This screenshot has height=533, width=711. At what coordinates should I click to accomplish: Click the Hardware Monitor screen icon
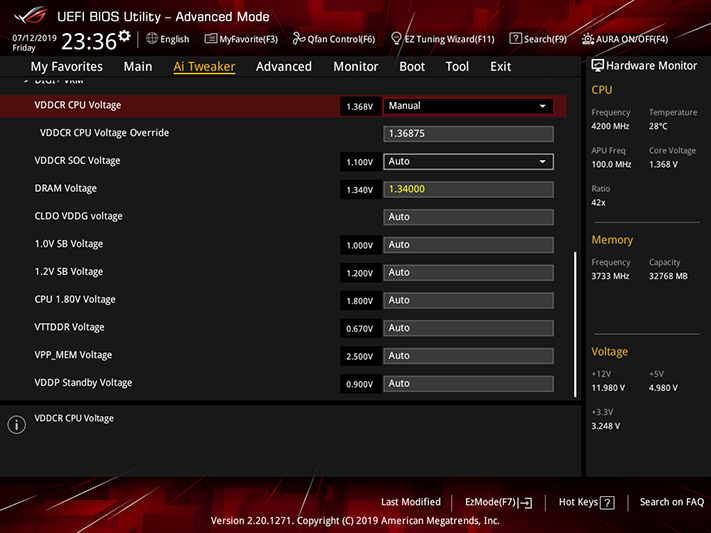pos(597,65)
